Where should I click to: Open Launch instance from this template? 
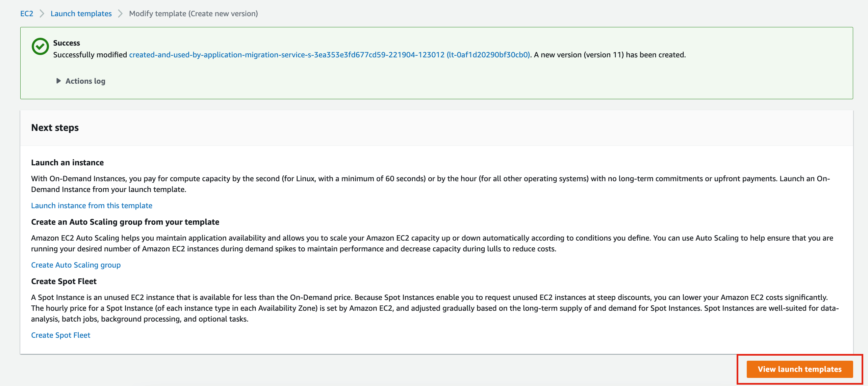[92, 205]
